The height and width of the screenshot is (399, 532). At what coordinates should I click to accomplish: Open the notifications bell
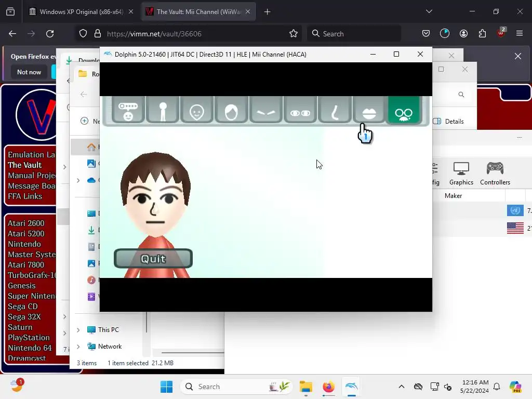pos(497,387)
